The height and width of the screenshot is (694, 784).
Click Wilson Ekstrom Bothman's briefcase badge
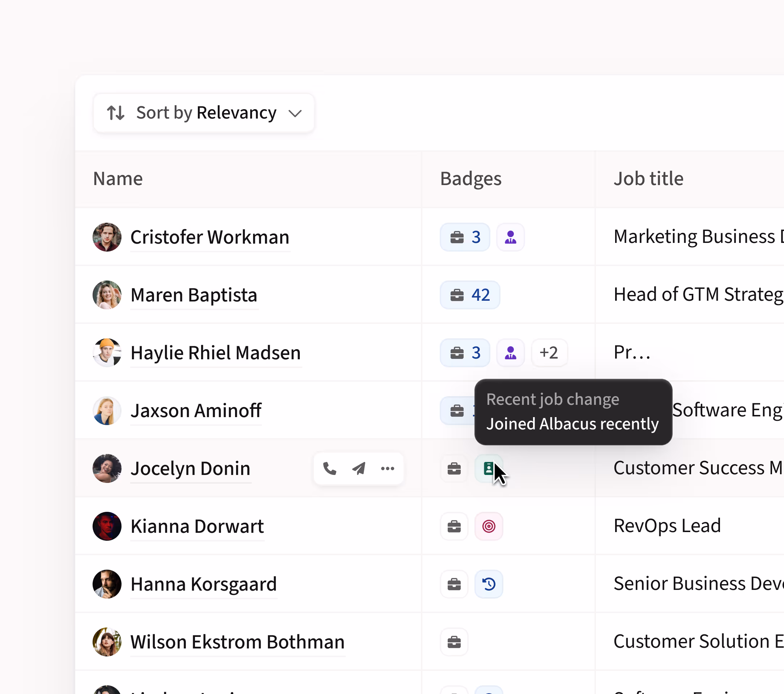click(x=454, y=642)
